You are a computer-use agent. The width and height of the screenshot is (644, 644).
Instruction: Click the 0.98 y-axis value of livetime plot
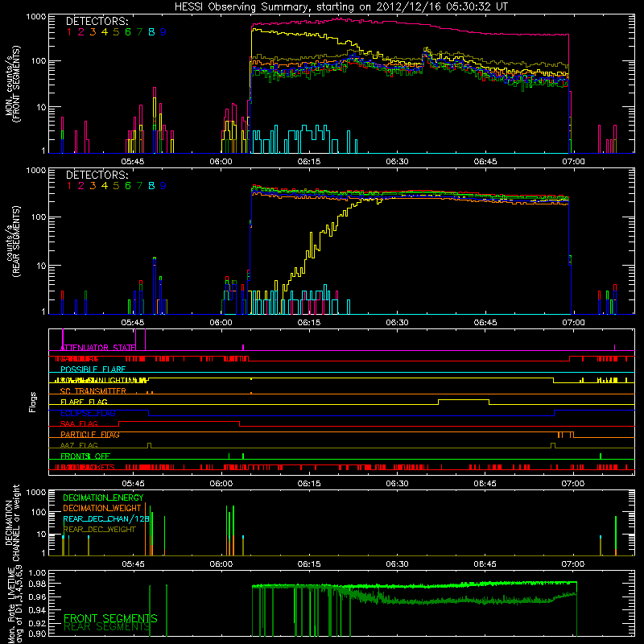(x=37, y=584)
